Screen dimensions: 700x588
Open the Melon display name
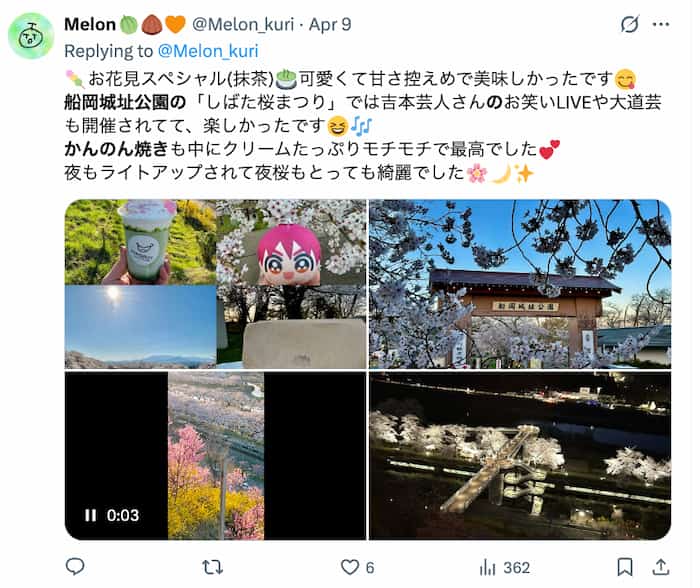click(90, 24)
